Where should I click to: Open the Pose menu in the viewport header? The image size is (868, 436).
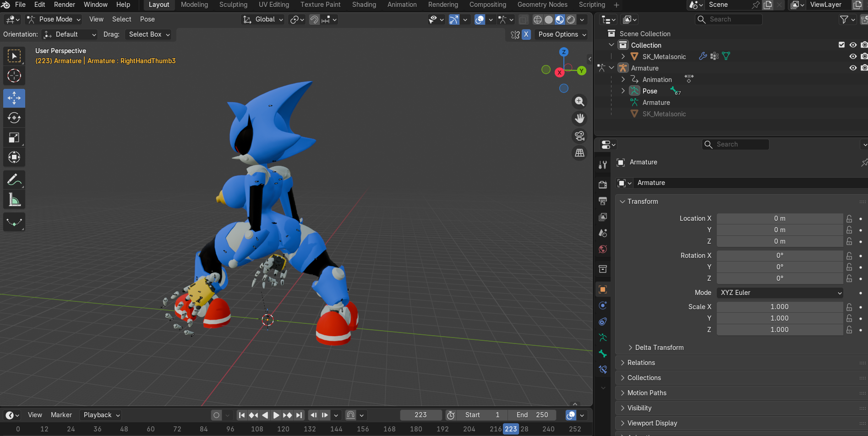pyautogui.click(x=147, y=19)
